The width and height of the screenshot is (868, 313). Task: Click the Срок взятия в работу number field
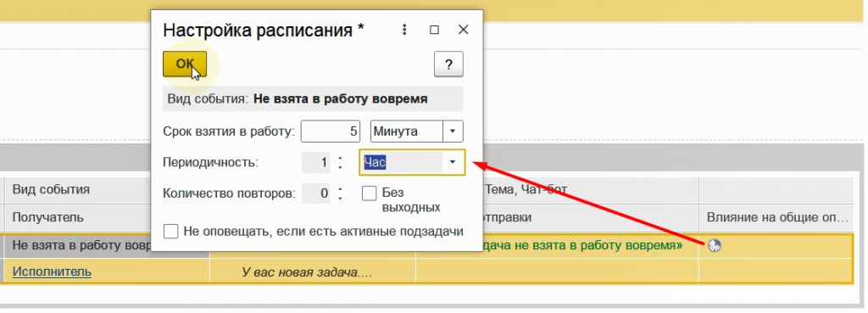(x=331, y=131)
